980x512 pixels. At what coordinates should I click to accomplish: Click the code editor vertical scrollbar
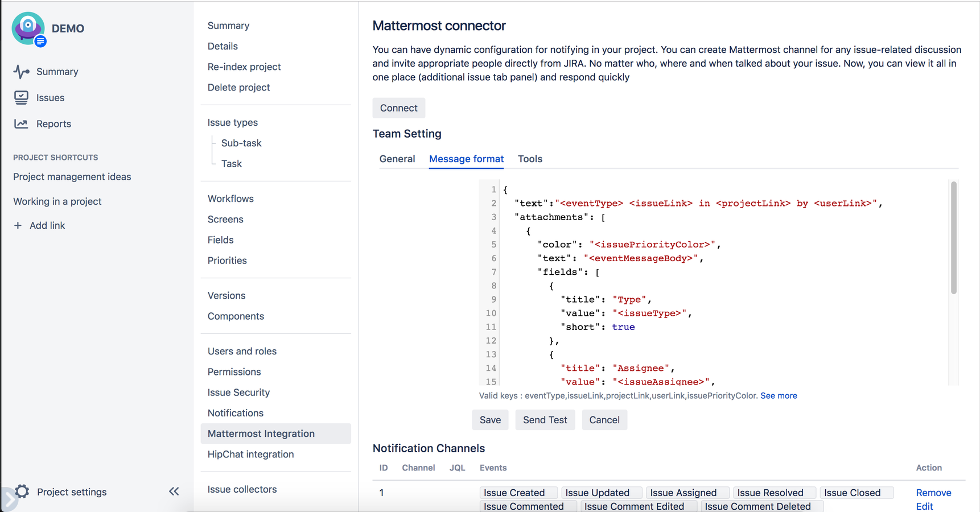coord(954,237)
